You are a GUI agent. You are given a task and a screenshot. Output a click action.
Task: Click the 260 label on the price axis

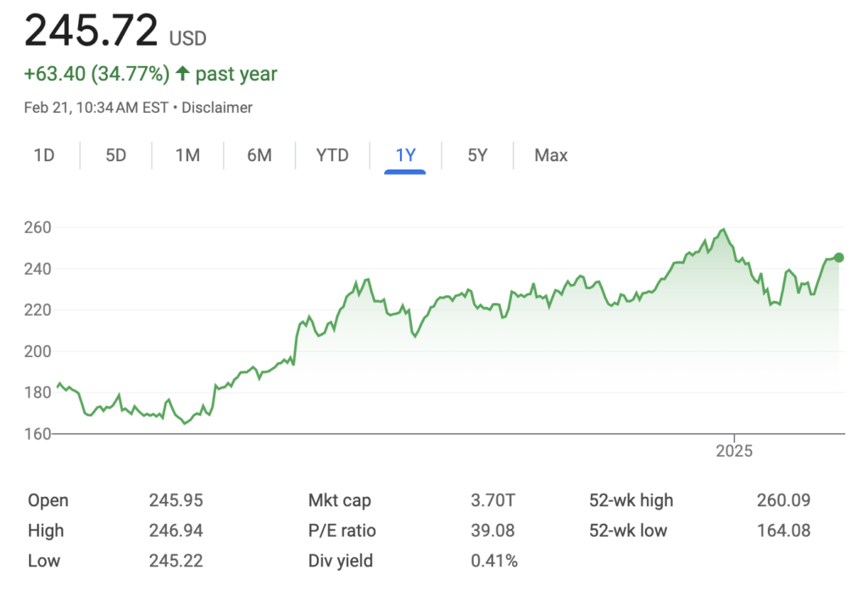(x=39, y=227)
